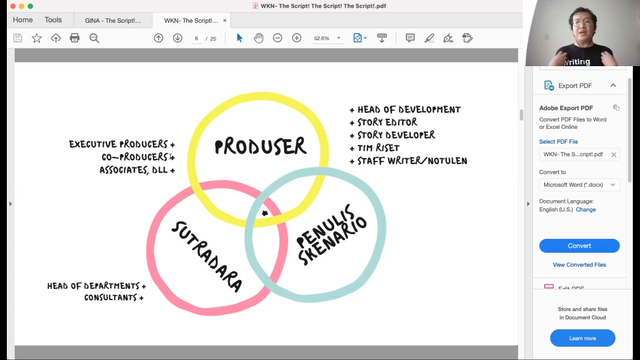Click copy icon beside Adobe Export PDF

[616, 108]
